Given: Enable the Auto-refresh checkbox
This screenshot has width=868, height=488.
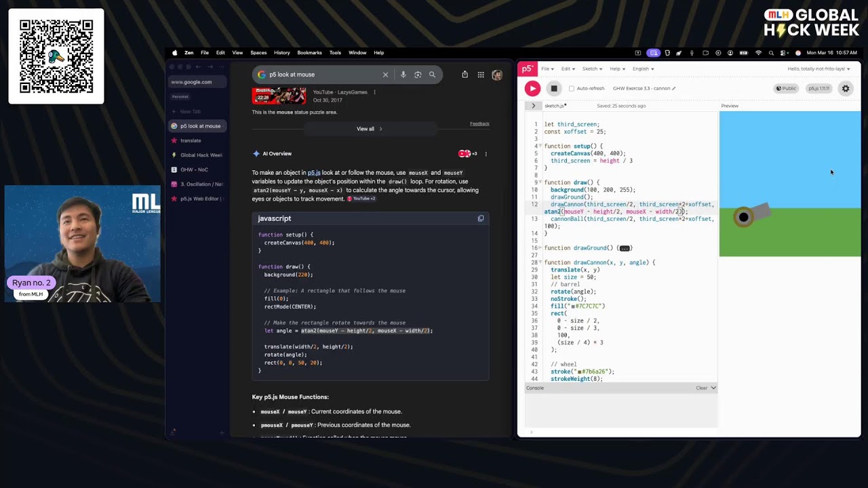Looking at the screenshot, I should click(x=571, y=88).
